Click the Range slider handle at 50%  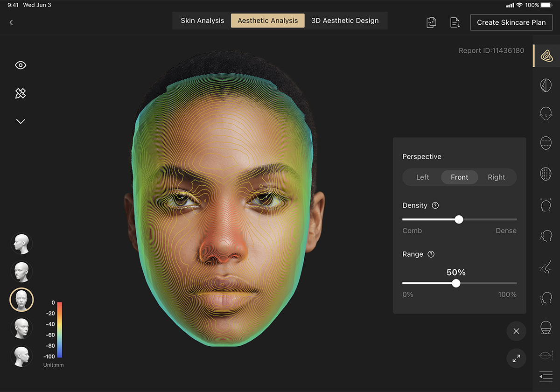pyautogui.click(x=456, y=283)
